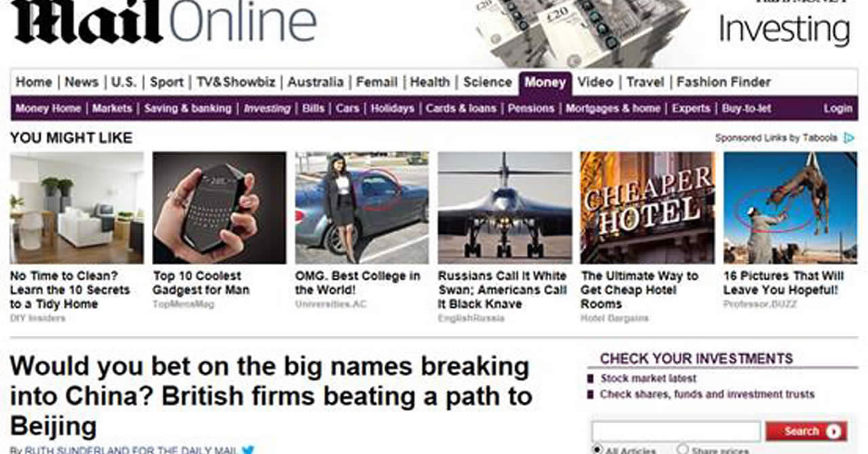
Task: Select the All Articles radio button
Action: pyautogui.click(x=597, y=449)
